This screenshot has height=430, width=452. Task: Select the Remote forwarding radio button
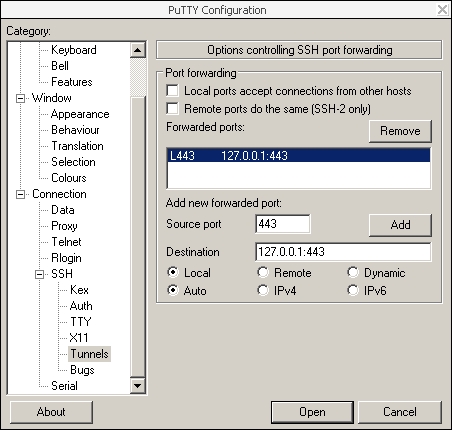coord(263,272)
